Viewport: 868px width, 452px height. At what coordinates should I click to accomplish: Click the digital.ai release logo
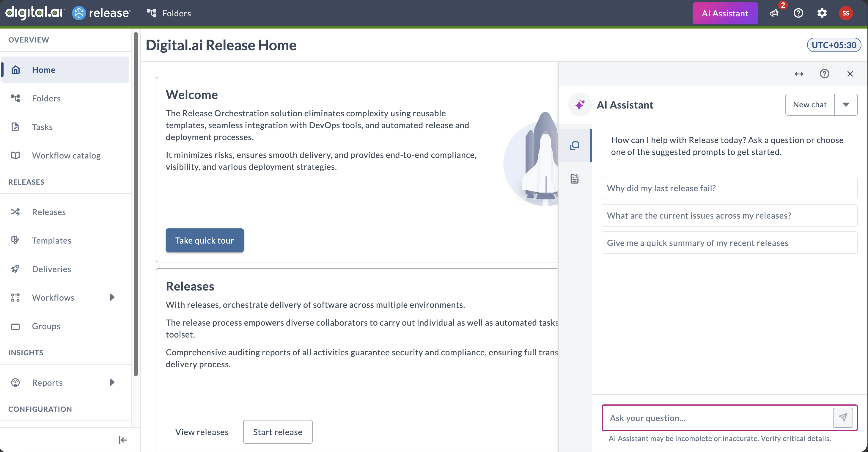pyautogui.click(x=68, y=13)
